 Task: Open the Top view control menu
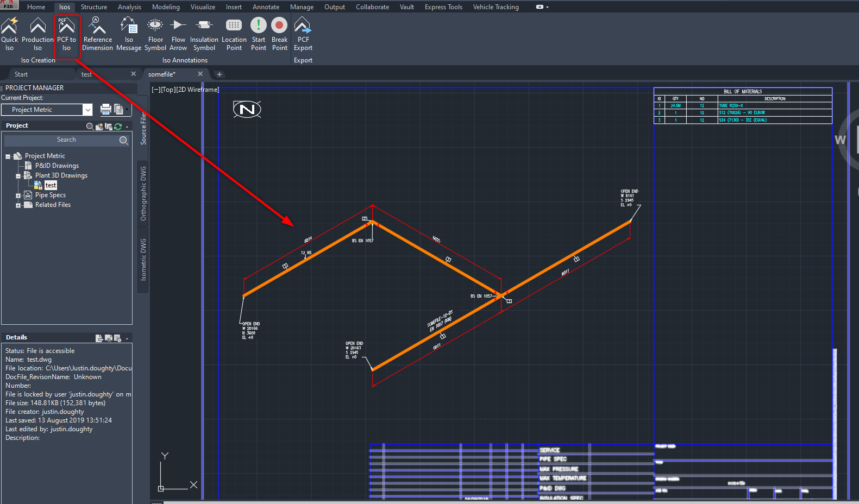(x=168, y=90)
